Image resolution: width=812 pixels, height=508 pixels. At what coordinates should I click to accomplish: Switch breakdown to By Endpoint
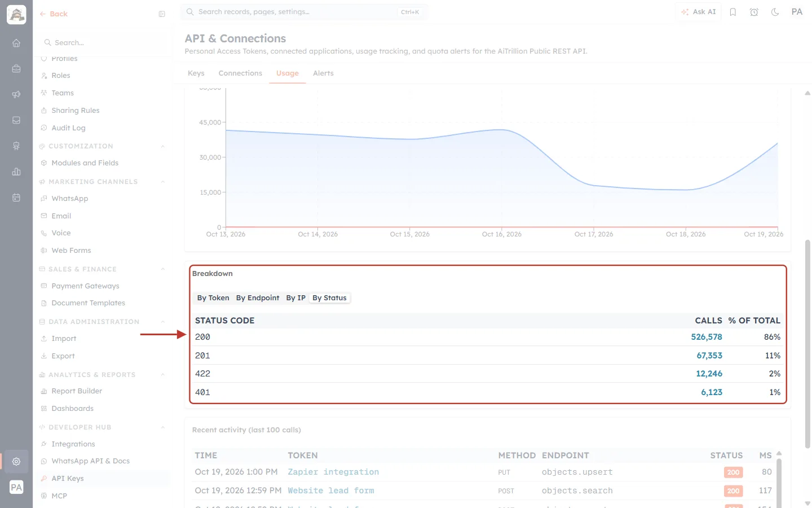coord(258,298)
